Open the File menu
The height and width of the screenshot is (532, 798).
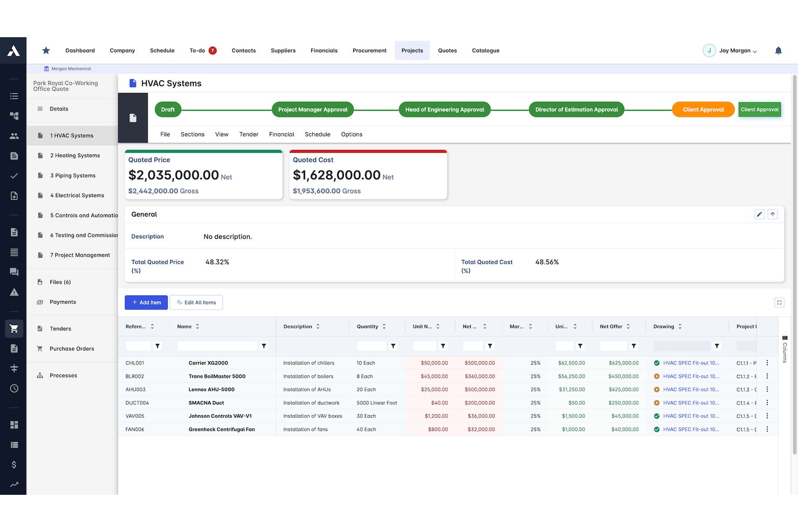[165, 134]
